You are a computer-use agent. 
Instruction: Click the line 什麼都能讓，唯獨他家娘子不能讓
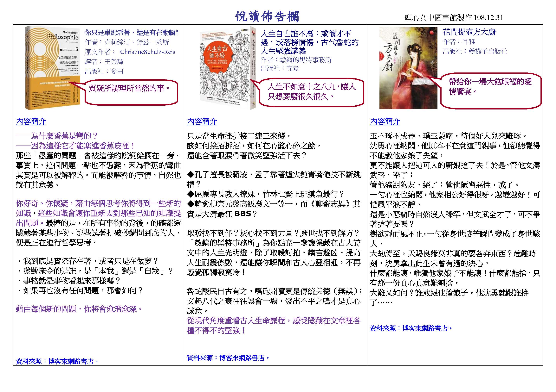[455, 278]
